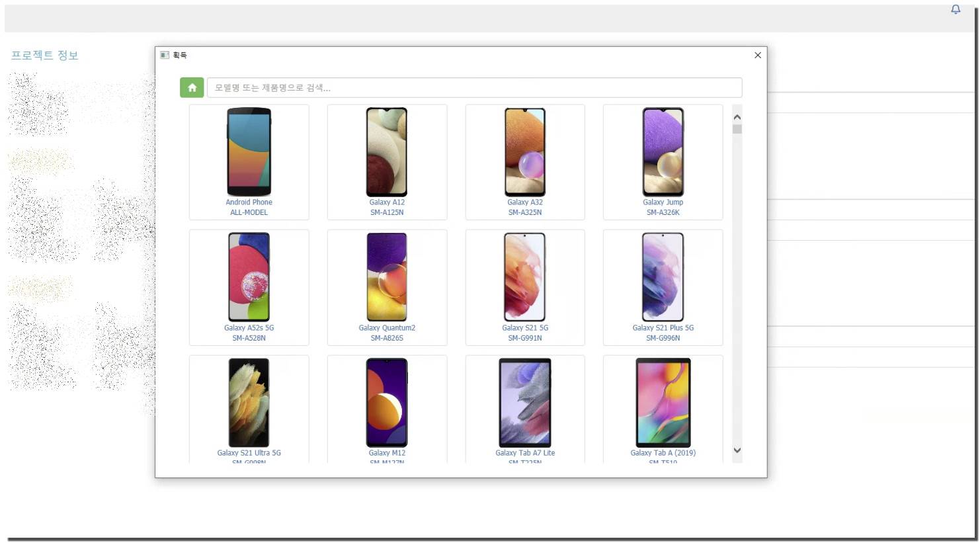Image resolution: width=980 pixels, height=543 pixels.
Task: Pick the Galaxy Jump device image
Action: pyautogui.click(x=663, y=152)
